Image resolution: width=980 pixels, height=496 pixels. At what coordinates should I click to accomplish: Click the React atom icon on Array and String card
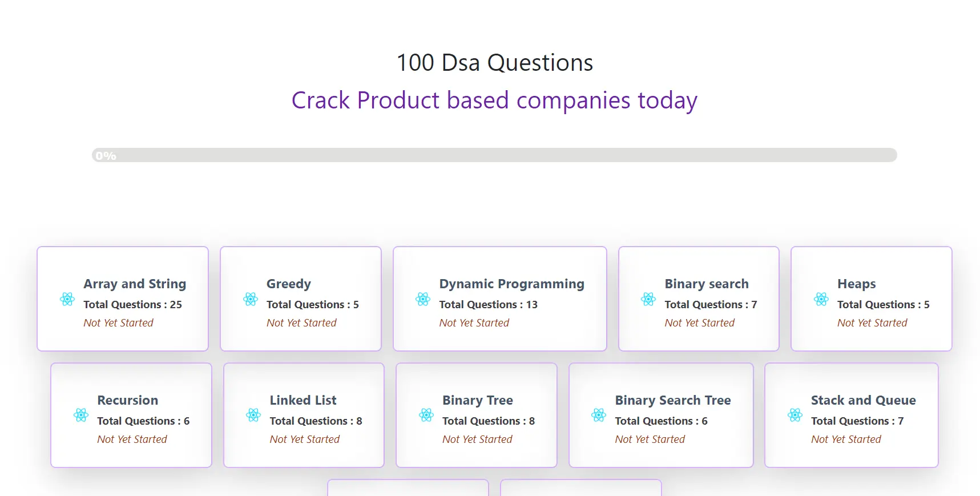pos(67,299)
